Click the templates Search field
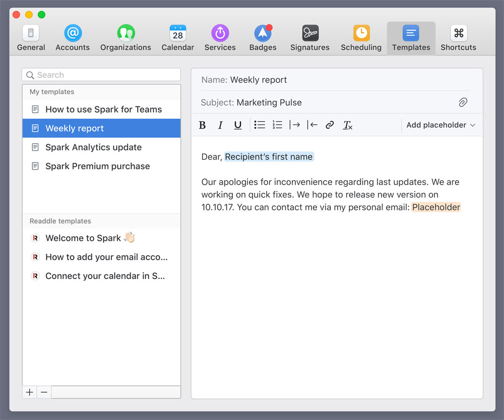 (101, 75)
